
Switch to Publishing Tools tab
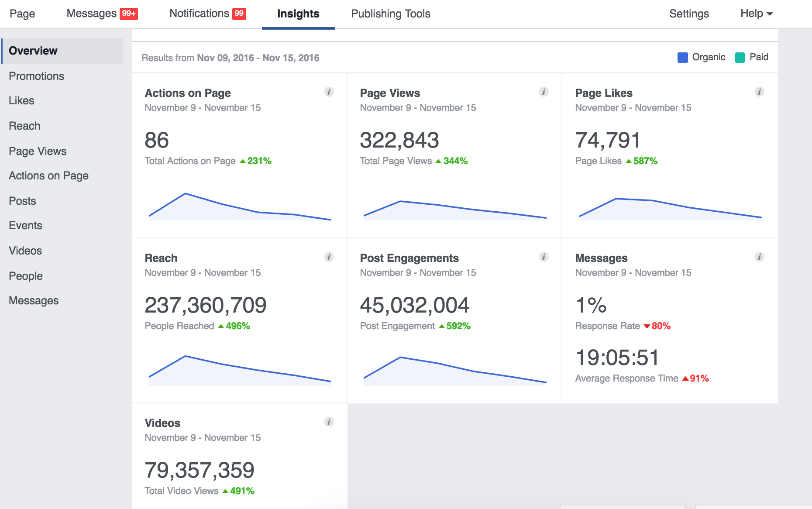click(391, 14)
